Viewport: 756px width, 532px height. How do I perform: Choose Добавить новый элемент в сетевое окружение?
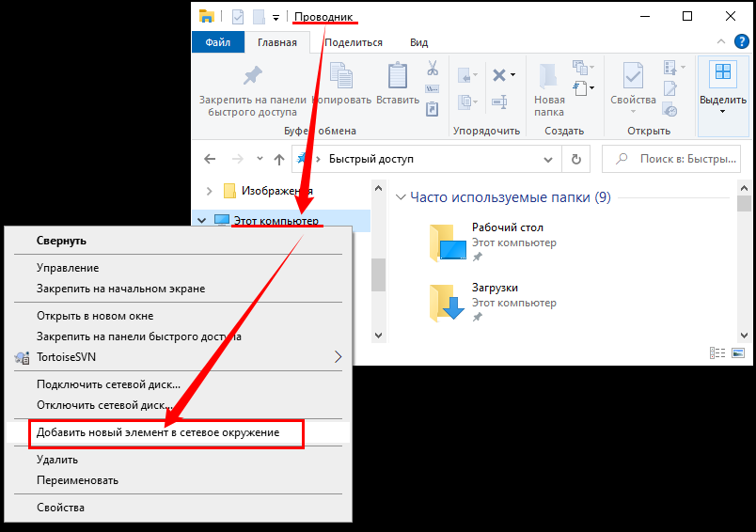click(158, 432)
